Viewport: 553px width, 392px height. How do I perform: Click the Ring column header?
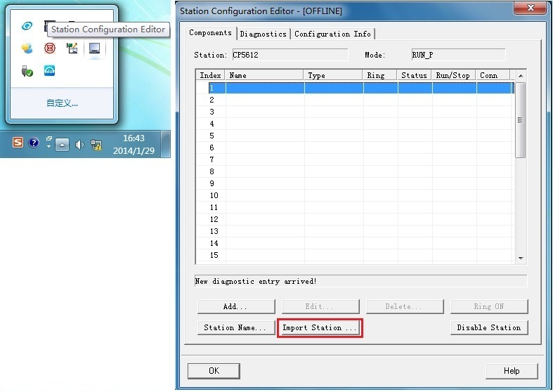click(x=380, y=75)
